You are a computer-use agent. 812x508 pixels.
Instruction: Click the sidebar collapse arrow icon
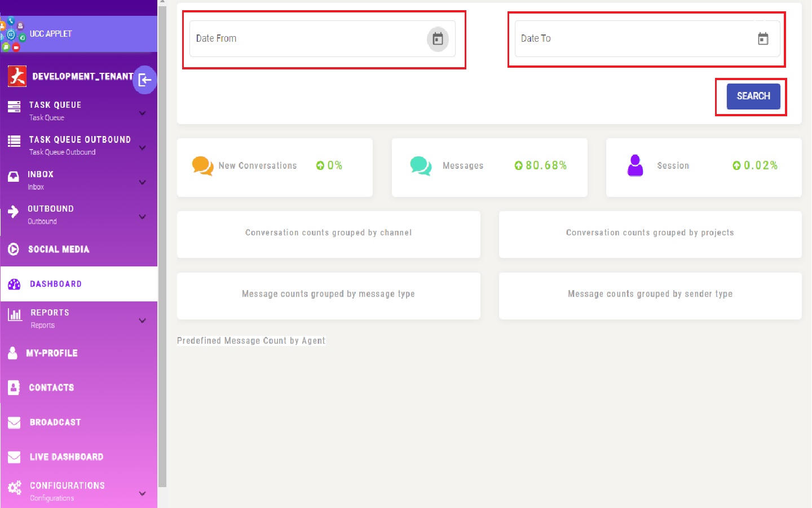[x=145, y=80]
